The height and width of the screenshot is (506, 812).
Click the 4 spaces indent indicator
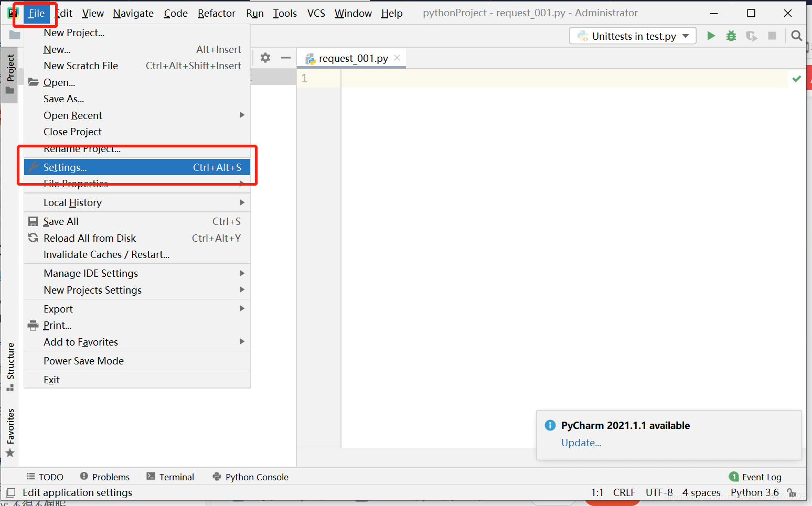701,492
